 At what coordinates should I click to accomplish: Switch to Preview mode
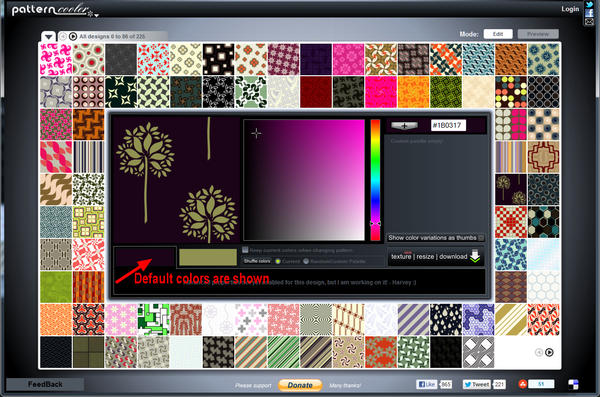538,34
